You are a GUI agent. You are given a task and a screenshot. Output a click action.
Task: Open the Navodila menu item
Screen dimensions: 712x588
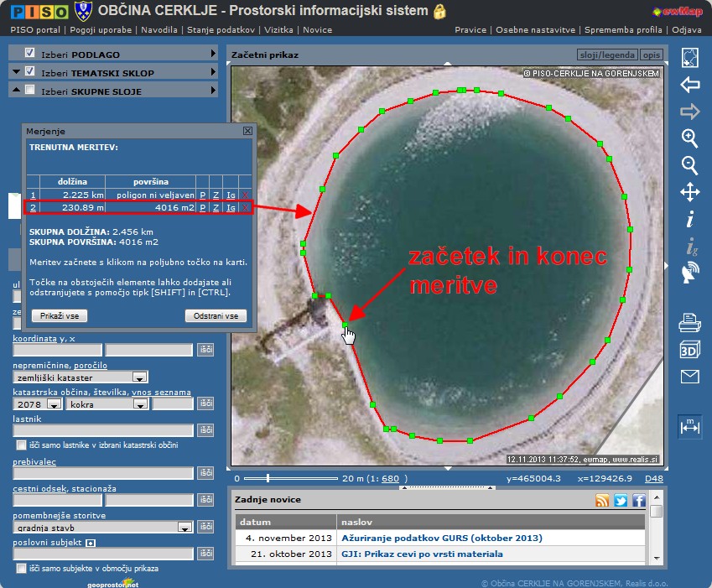[158, 29]
